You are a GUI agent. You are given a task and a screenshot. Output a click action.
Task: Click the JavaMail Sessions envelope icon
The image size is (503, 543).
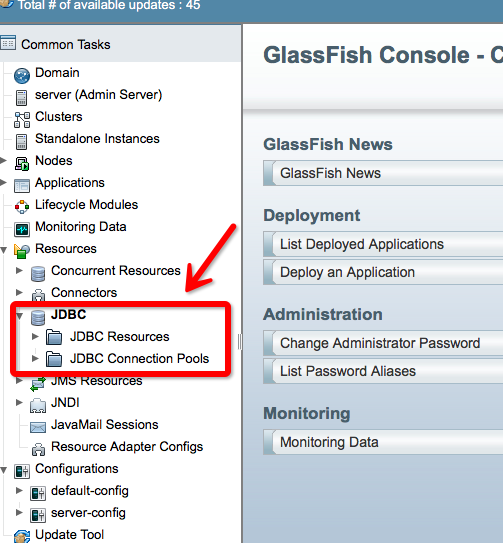(38, 427)
